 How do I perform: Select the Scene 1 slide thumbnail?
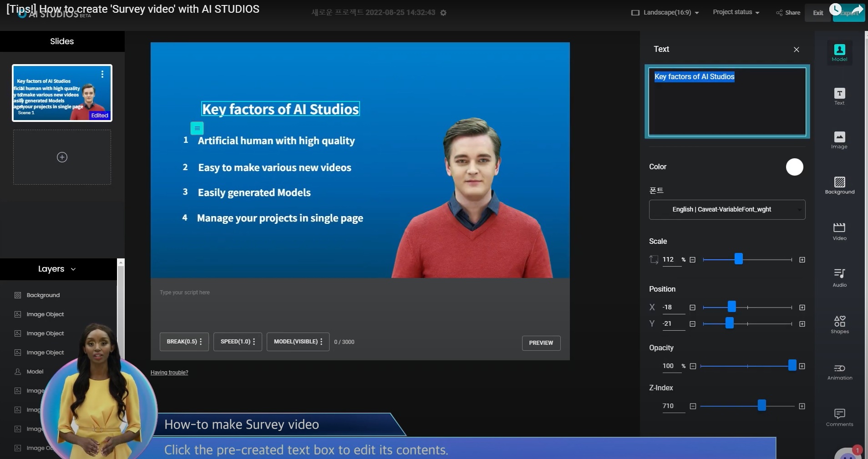pos(62,93)
